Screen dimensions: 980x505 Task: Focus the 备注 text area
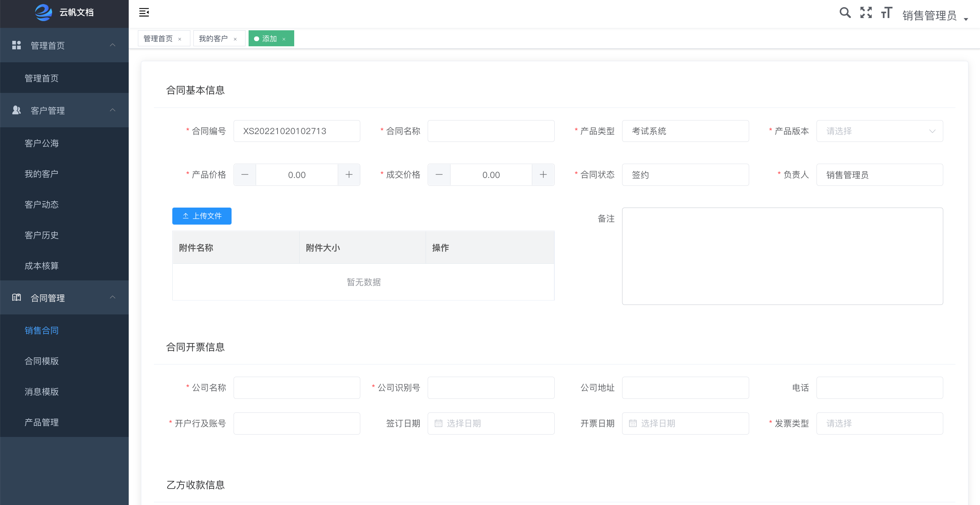pyautogui.click(x=782, y=256)
